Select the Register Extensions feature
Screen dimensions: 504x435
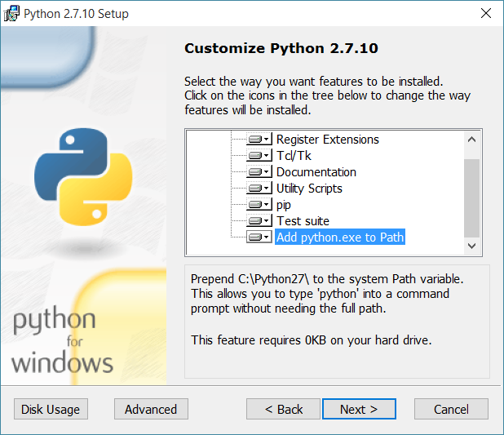click(328, 140)
